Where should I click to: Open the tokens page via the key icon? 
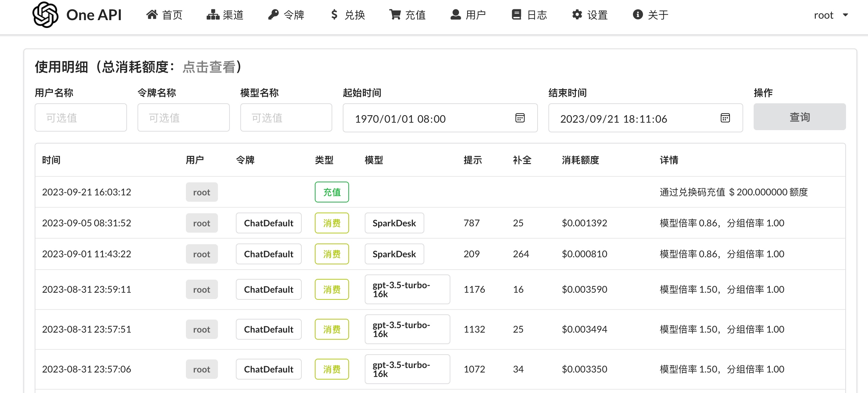pos(273,15)
